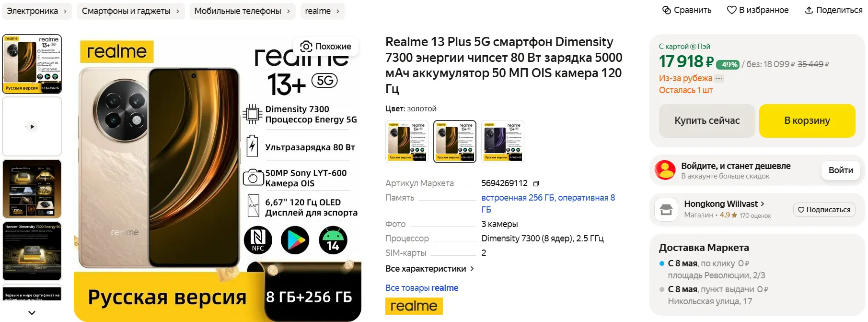Add product to favorites via В избранное heart
The height and width of the screenshot is (322, 868).
tap(731, 10)
